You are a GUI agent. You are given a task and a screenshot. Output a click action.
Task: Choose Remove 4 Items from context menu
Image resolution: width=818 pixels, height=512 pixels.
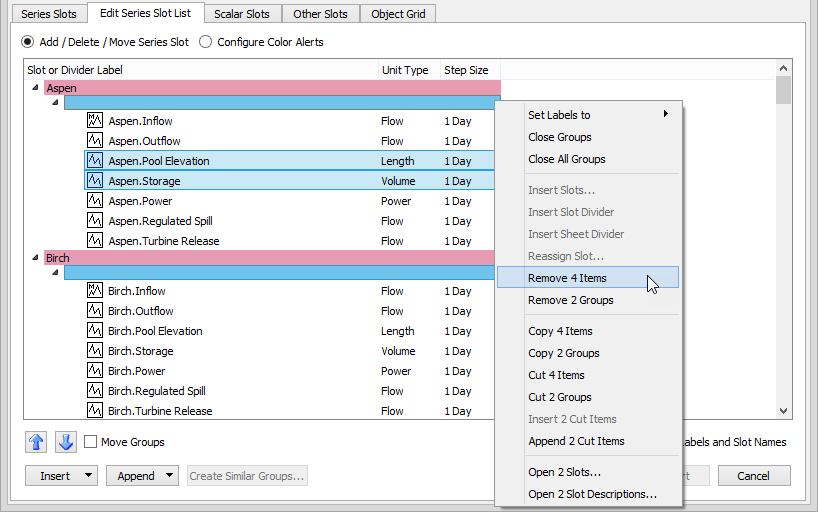pos(567,278)
